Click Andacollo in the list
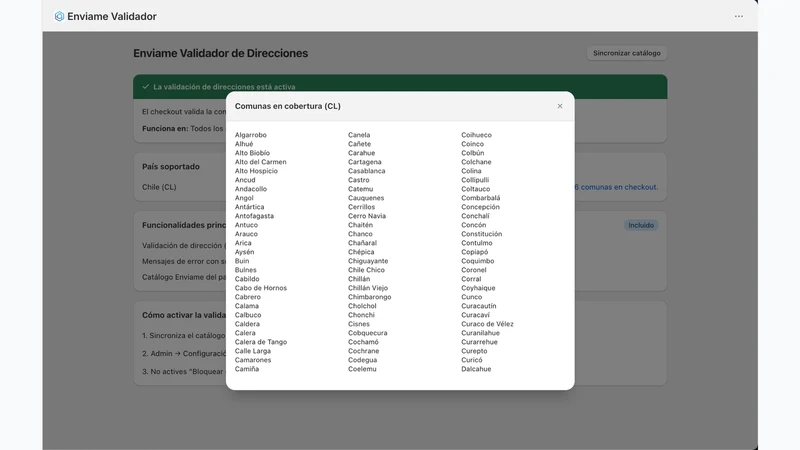This screenshot has height=450, width=800. pos(251,189)
